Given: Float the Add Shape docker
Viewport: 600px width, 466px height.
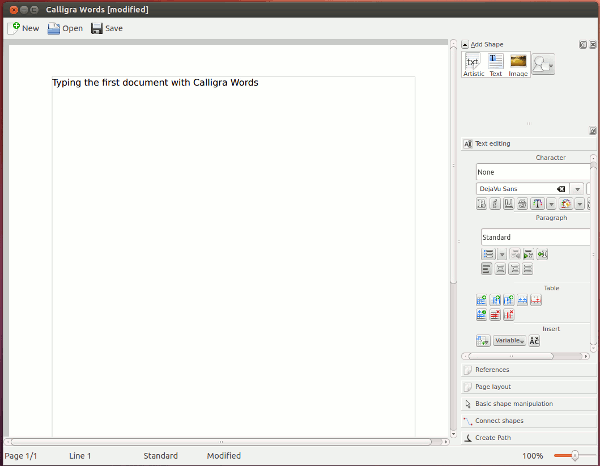Looking at the screenshot, I should coord(583,45).
